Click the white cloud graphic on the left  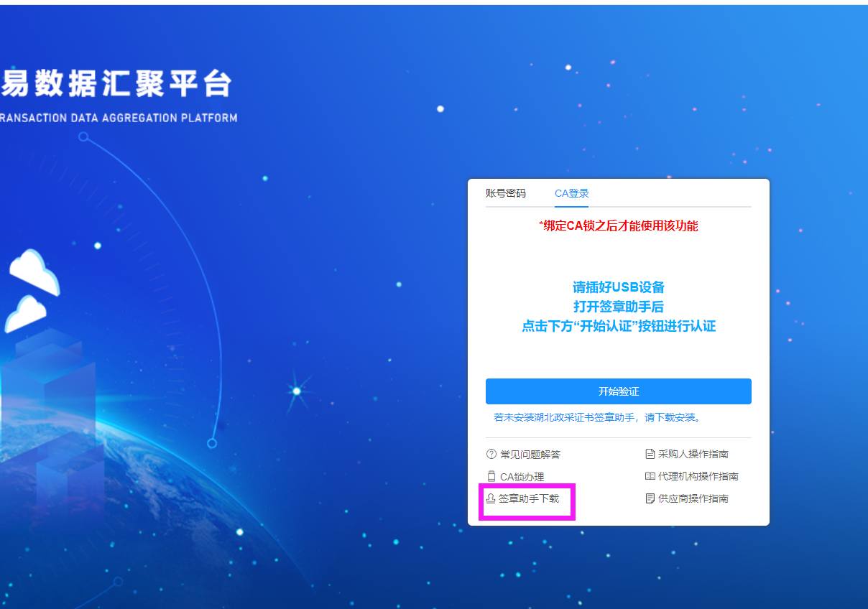[x=33, y=271]
